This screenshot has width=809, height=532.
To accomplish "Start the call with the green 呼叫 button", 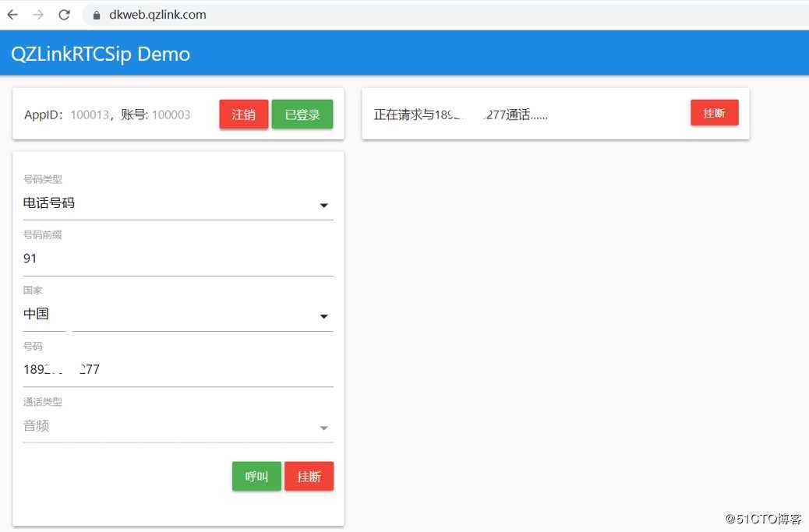I will pyautogui.click(x=256, y=476).
